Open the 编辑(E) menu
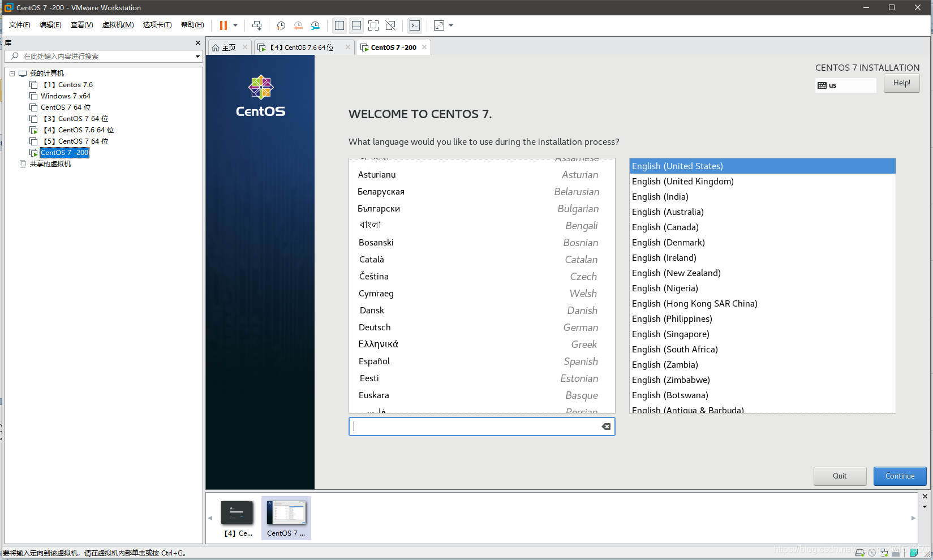933x560 pixels. click(x=50, y=25)
